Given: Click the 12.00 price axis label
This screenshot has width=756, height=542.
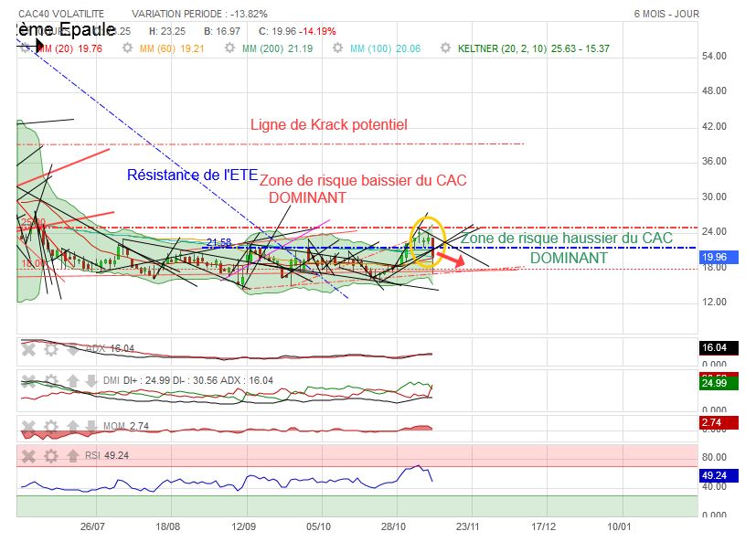Looking at the screenshot, I should point(714,302).
